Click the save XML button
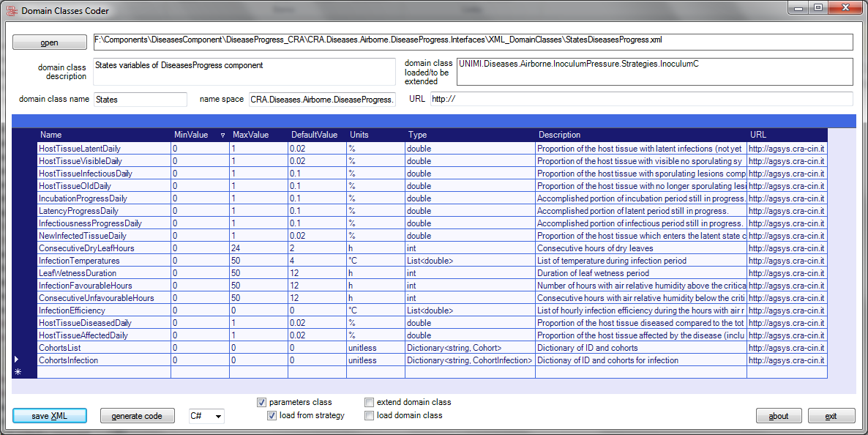 point(49,416)
